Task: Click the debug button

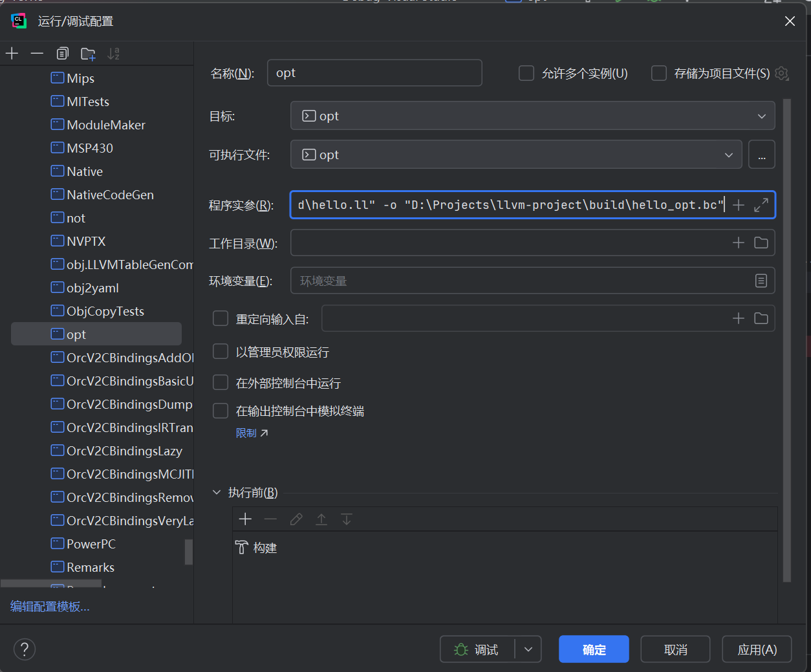Action: pyautogui.click(x=477, y=649)
